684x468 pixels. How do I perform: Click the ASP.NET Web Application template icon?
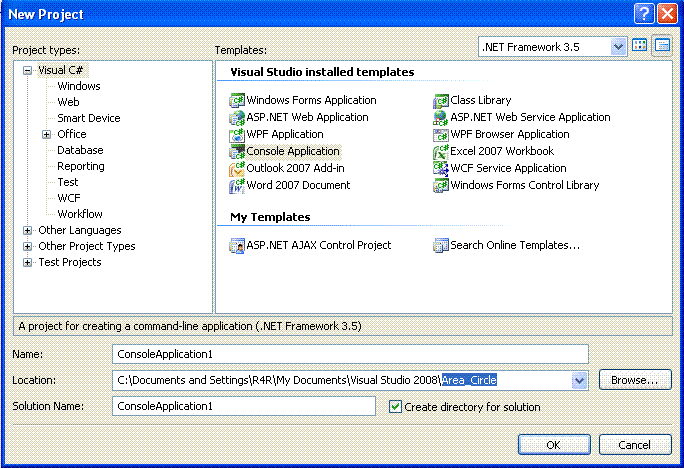pyautogui.click(x=237, y=117)
